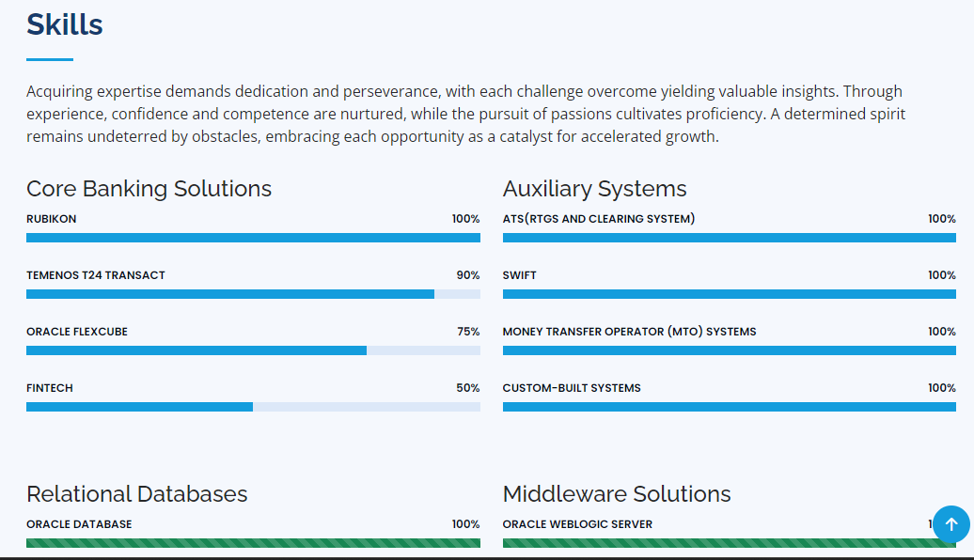Click the Temenos T24 Transact 90% label
The width and height of the screenshot is (974, 560).
[468, 275]
